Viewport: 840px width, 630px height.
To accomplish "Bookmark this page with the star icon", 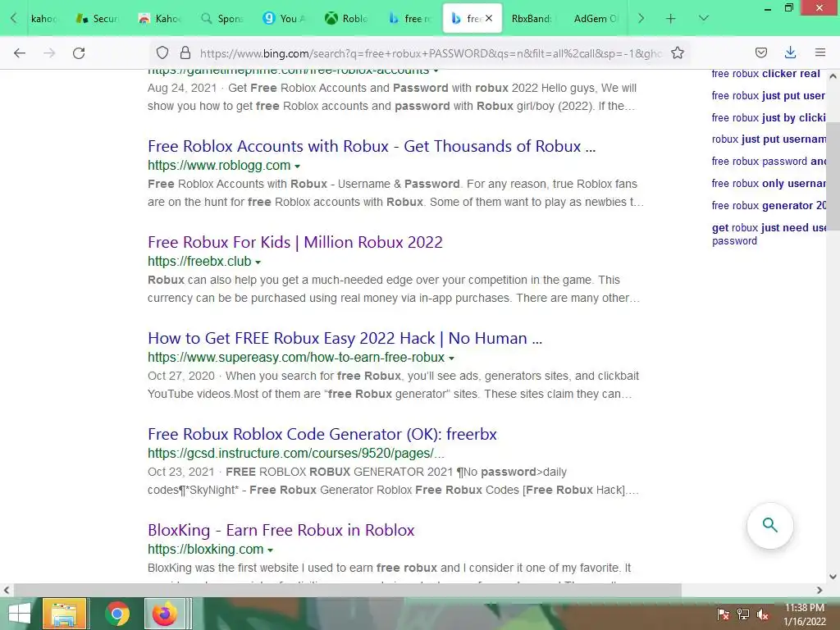I will click(678, 52).
